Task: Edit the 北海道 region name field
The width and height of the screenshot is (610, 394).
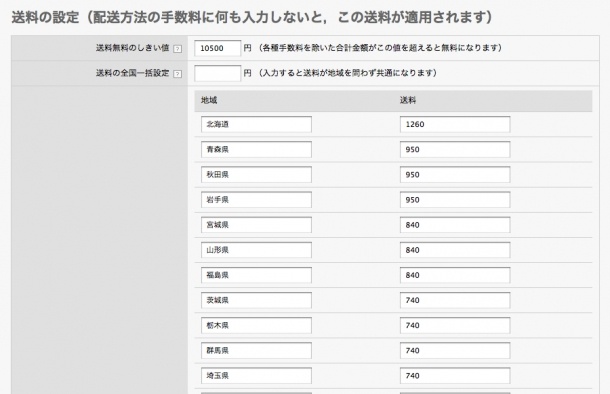Action: 256,124
